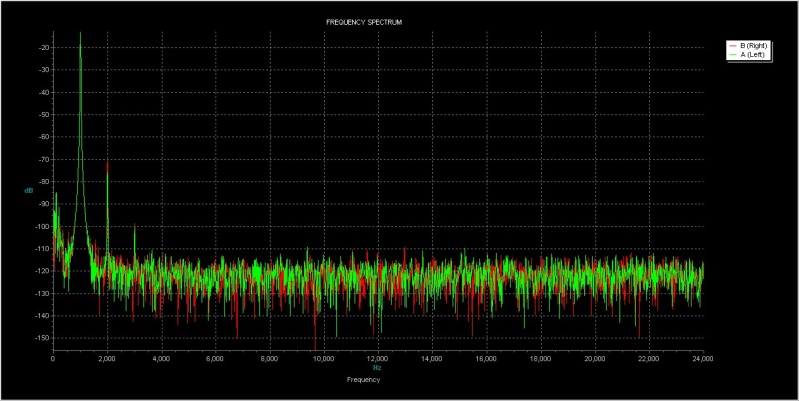Select the -60 tick on dB axis
The image size is (799, 401).
(x=43, y=137)
